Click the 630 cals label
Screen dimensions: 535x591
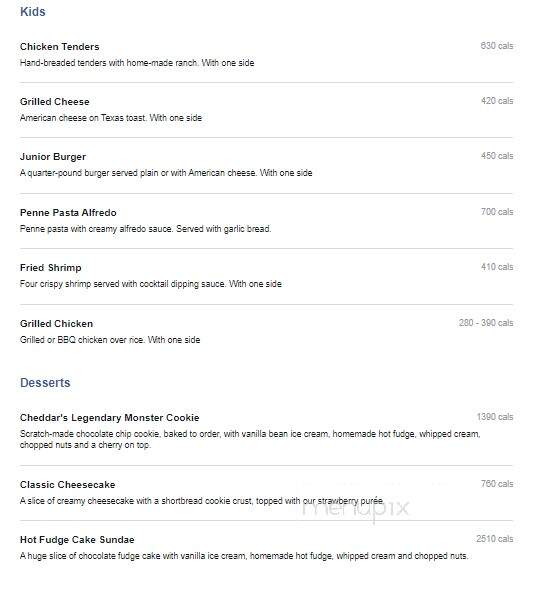tap(497, 46)
